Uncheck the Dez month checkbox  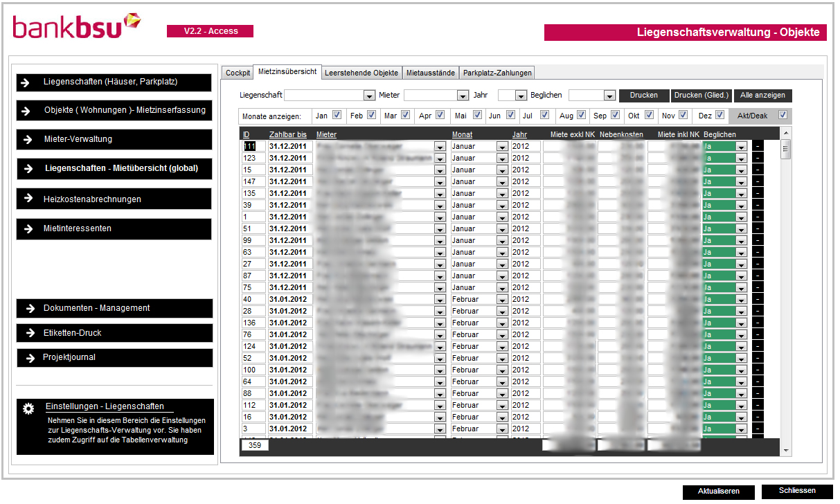[720, 116]
